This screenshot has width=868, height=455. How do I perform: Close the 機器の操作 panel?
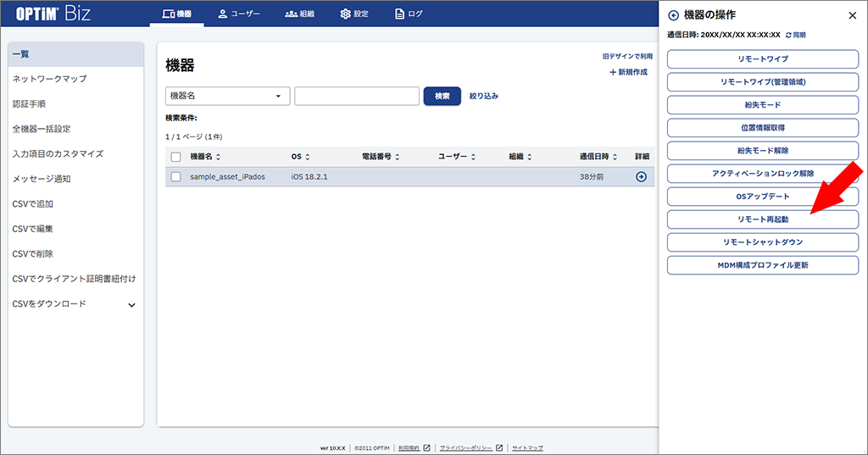point(853,15)
